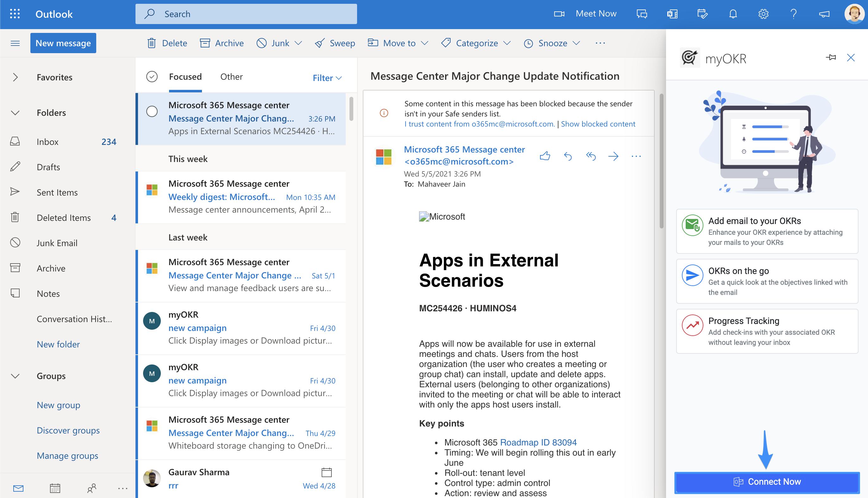Click the Forward email icon
This screenshot has height=498, width=868.
pyautogui.click(x=613, y=155)
